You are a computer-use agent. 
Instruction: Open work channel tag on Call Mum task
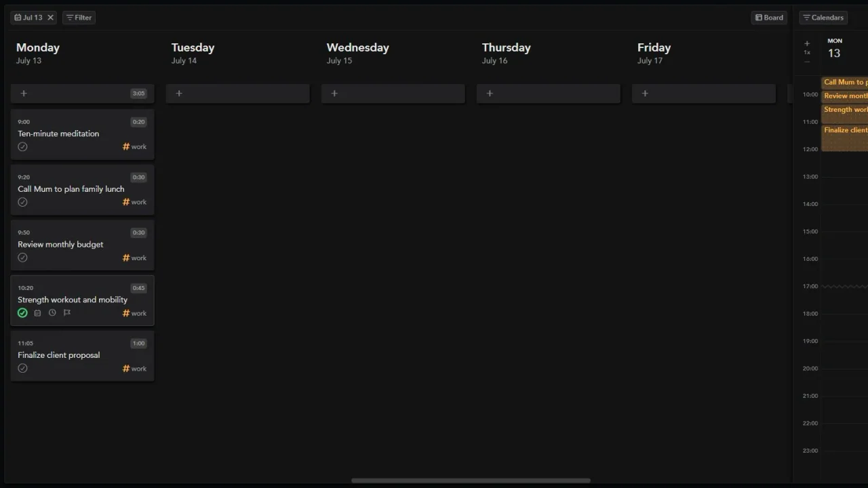(x=134, y=202)
